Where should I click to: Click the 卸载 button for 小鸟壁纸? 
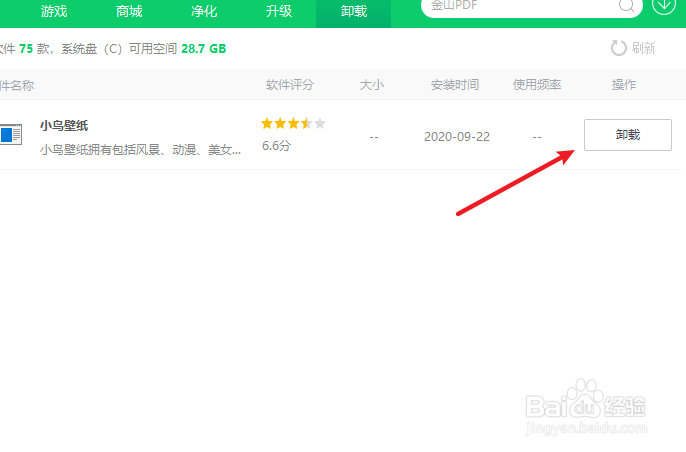click(628, 135)
